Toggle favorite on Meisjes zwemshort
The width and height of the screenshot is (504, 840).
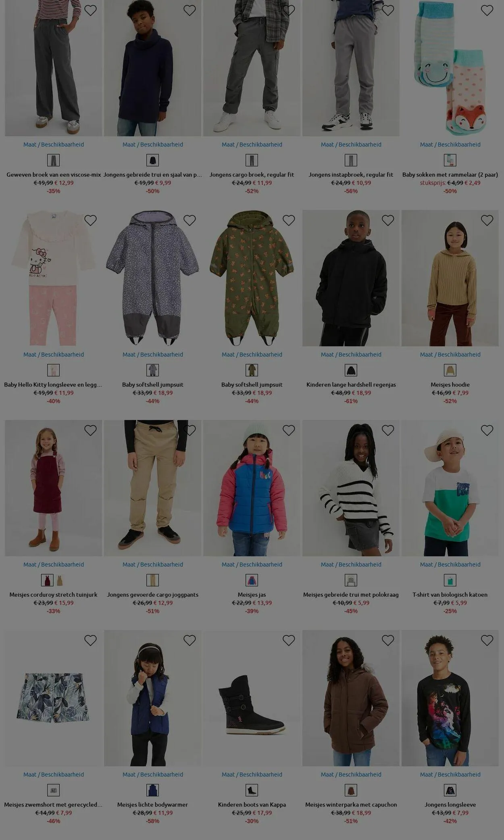pyautogui.click(x=90, y=640)
